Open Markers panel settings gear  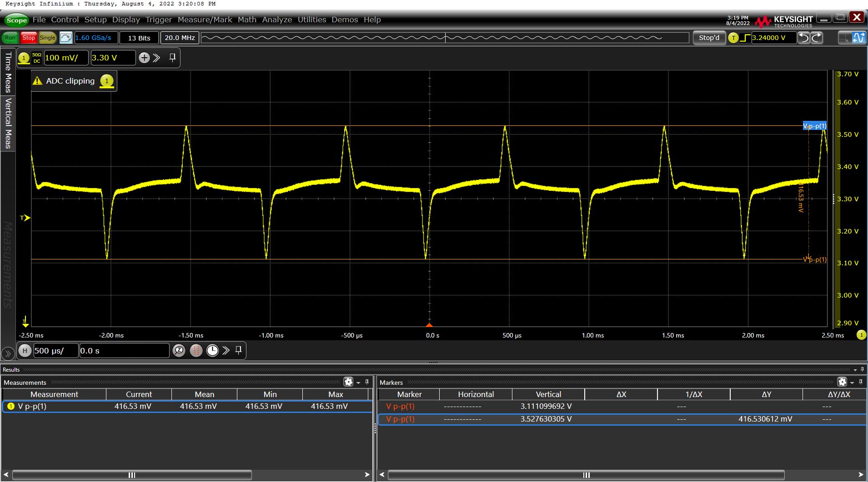(842, 382)
